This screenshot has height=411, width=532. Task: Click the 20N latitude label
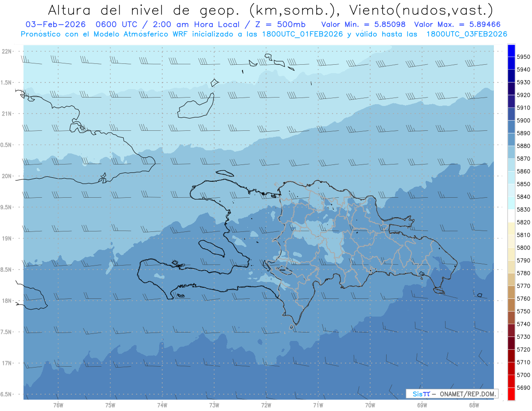(x=7, y=176)
